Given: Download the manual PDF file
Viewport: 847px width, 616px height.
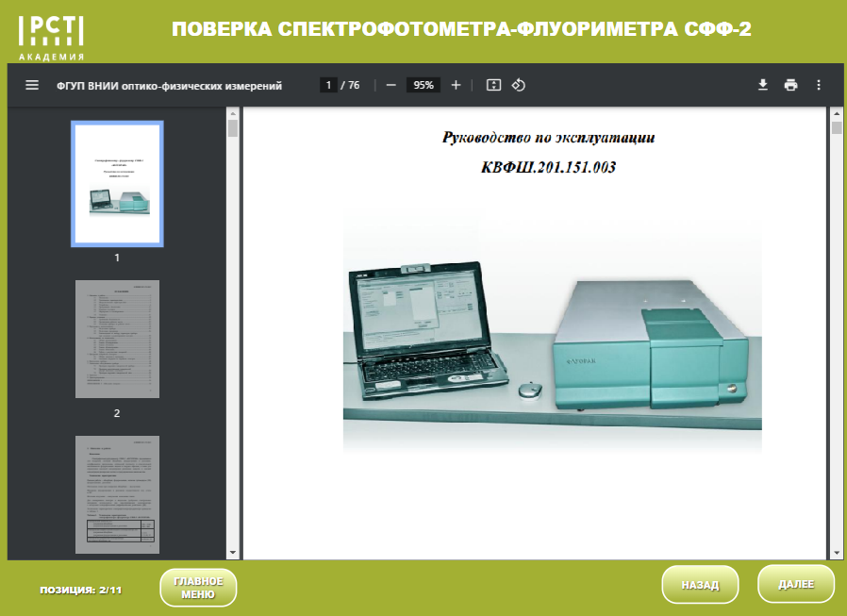Looking at the screenshot, I should tap(762, 84).
